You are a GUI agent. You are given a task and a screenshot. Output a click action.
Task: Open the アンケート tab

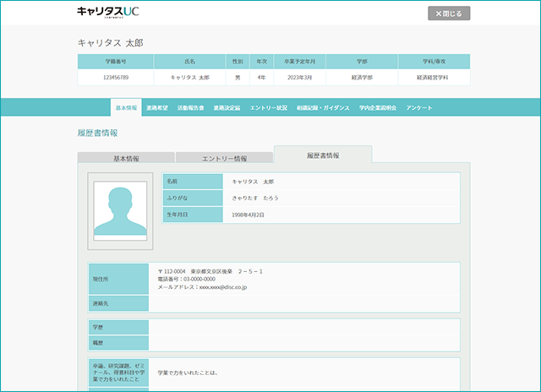pyautogui.click(x=419, y=108)
